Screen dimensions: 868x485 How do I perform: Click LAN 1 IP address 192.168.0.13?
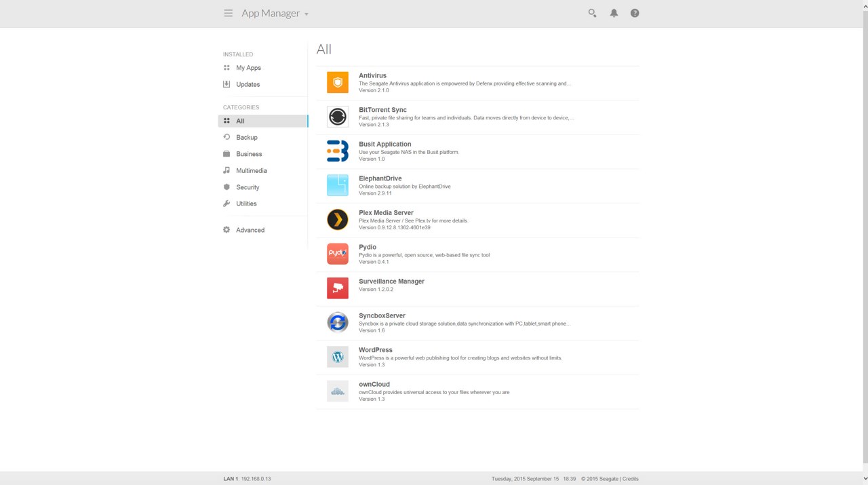click(x=256, y=479)
